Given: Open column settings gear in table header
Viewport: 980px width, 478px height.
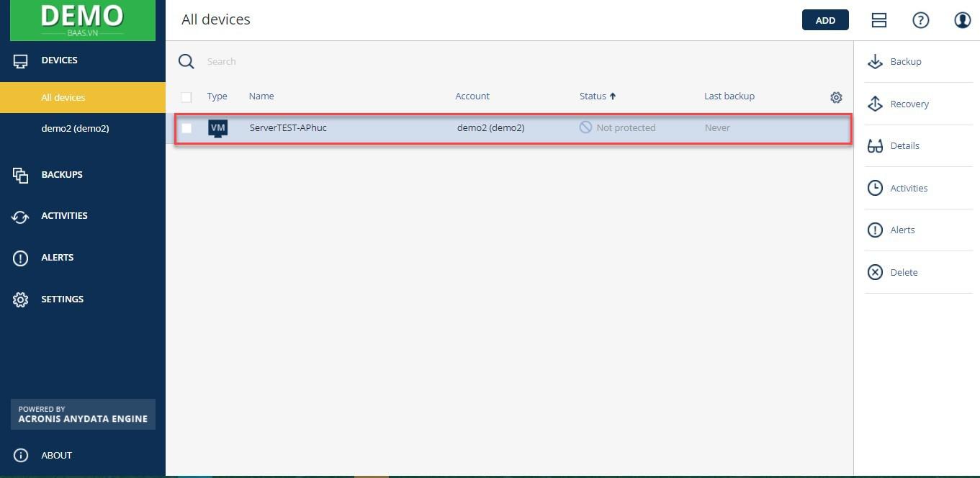Looking at the screenshot, I should 836,97.
